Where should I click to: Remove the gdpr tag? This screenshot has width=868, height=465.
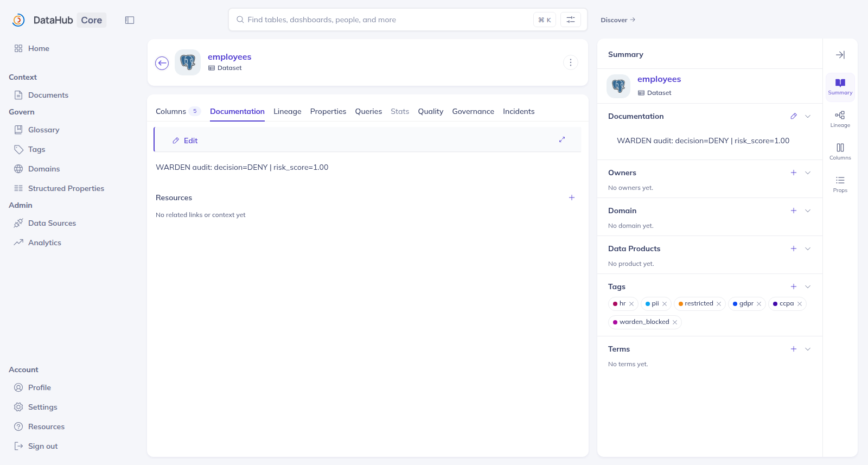tap(759, 304)
